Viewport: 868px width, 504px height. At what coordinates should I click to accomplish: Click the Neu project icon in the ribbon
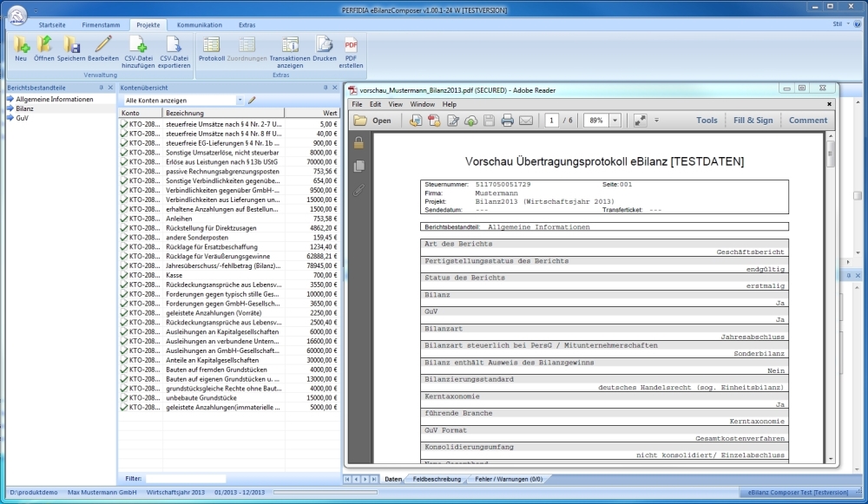pos(21,44)
